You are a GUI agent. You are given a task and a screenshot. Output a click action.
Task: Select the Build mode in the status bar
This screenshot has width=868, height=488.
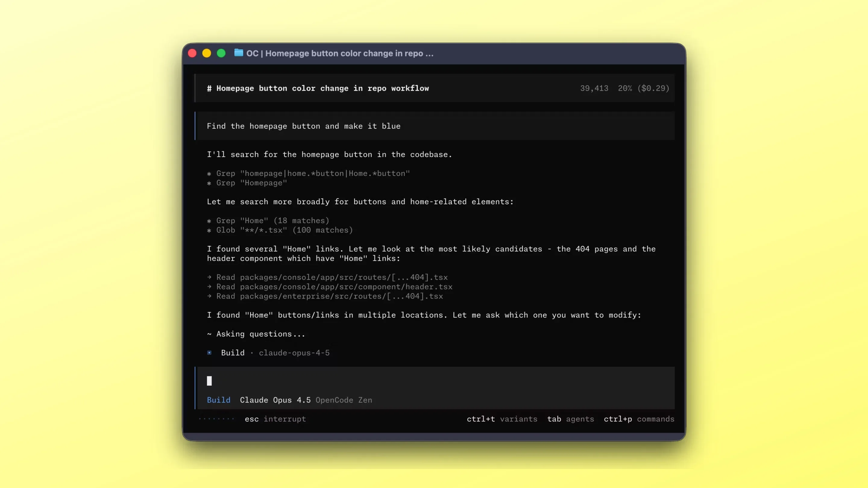point(219,400)
